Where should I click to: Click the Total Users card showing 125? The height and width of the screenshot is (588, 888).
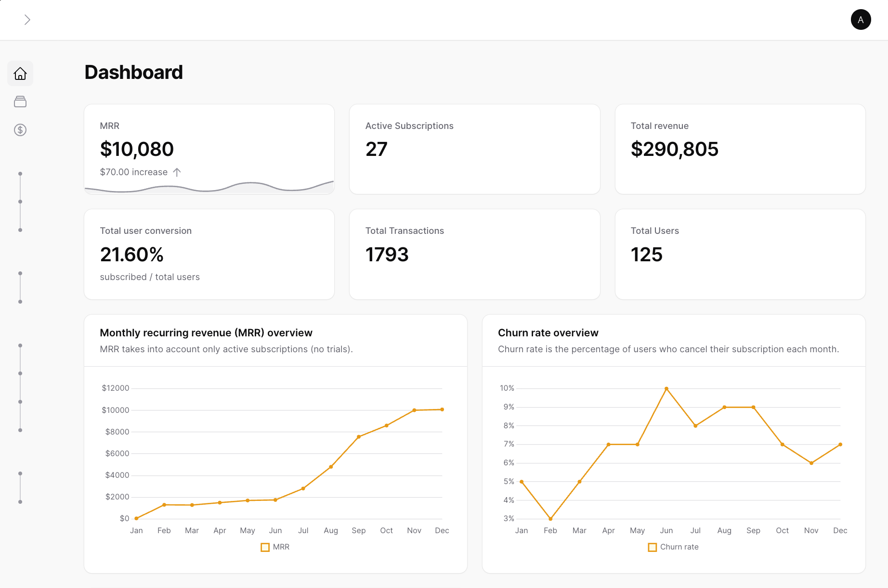pos(740,254)
